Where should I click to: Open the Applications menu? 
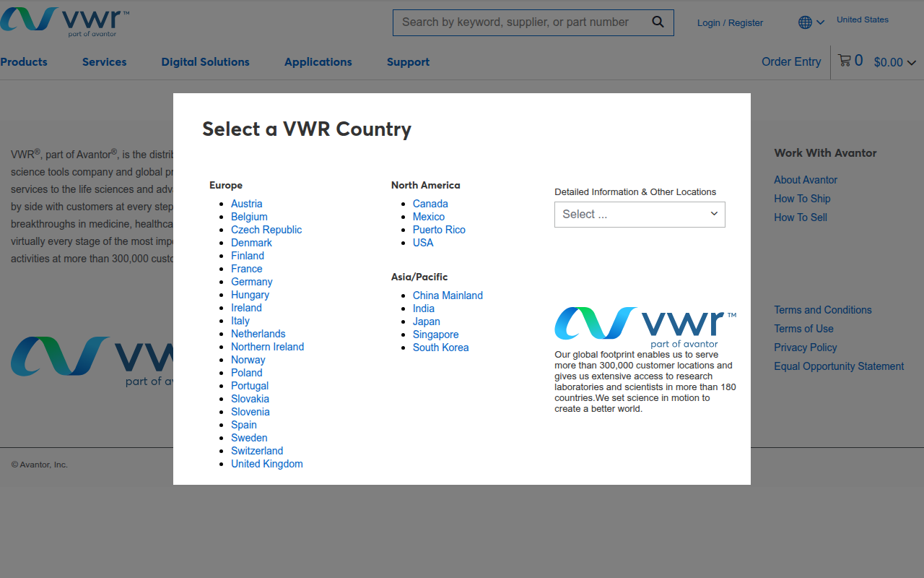318,62
